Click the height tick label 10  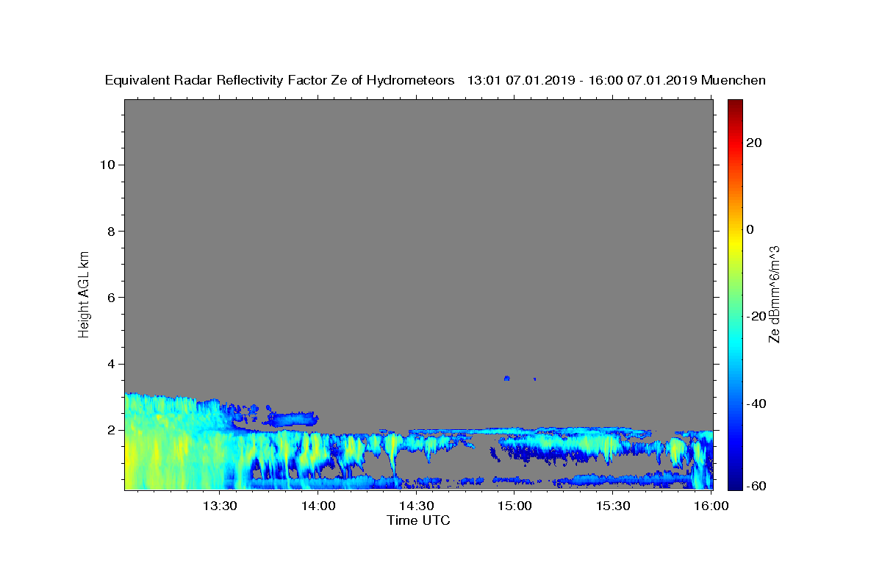[x=107, y=165]
